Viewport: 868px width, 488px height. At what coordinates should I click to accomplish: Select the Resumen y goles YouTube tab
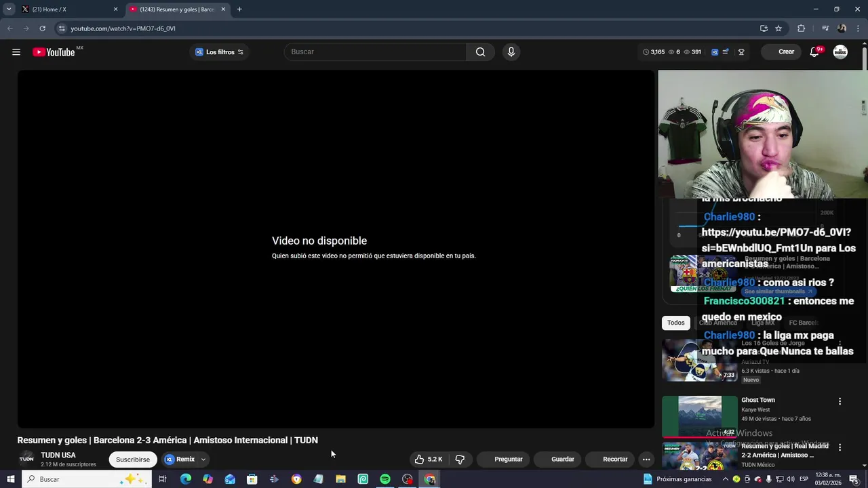(177, 9)
